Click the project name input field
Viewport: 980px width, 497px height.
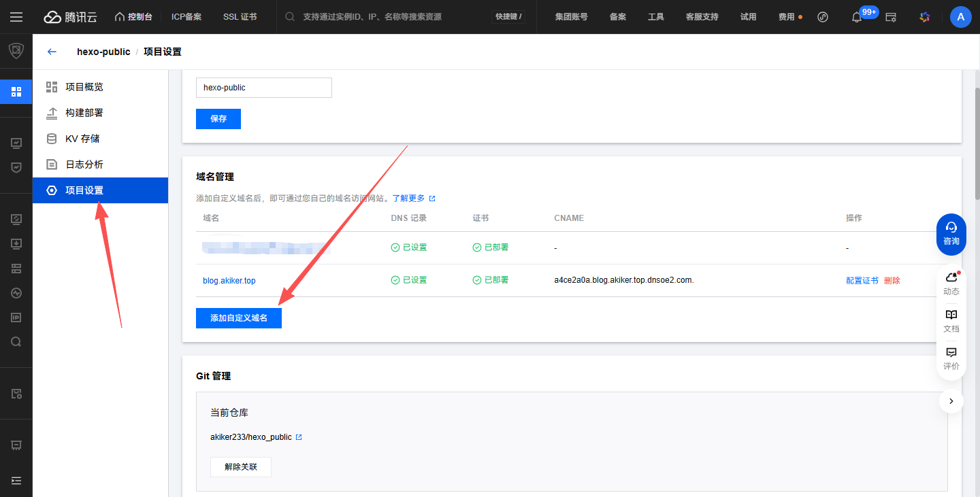(x=263, y=88)
